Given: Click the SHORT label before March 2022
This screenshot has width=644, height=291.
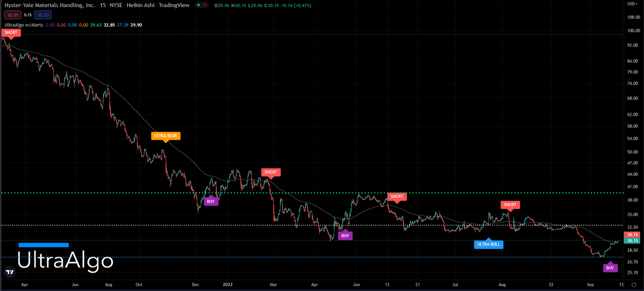Looking at the screenshot, I should [x=271, y=172].
